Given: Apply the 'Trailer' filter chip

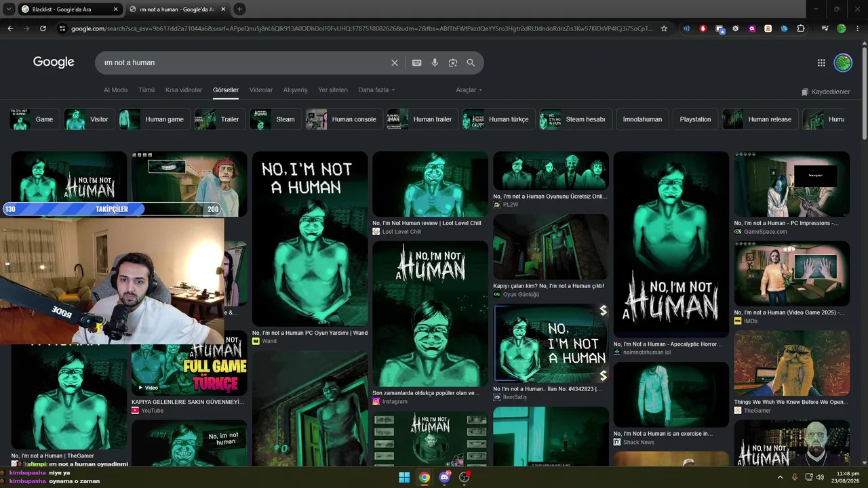Looking at the screenshot, I should click(x=219, y=119).
